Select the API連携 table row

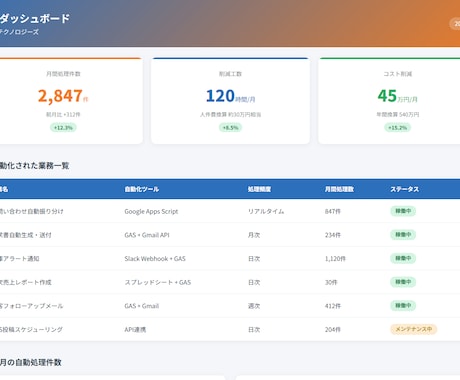click(x=230, y=329)
